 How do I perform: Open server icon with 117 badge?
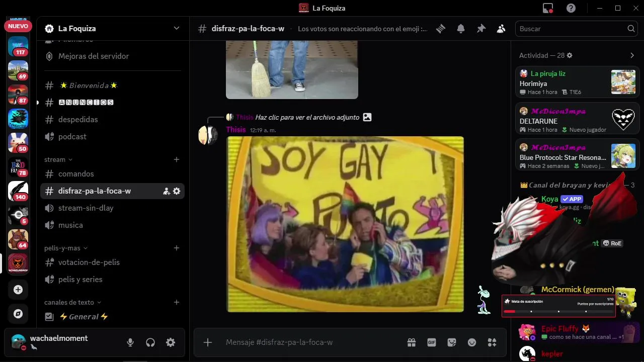18,46
